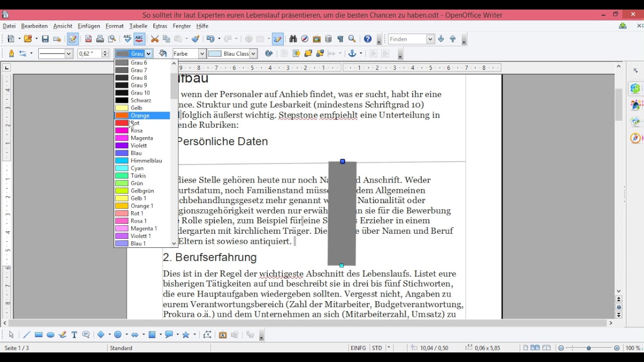Select the Rectangle drawing tool
The image size is (644, 362).
pyautogui.click(x=38, y=334)
